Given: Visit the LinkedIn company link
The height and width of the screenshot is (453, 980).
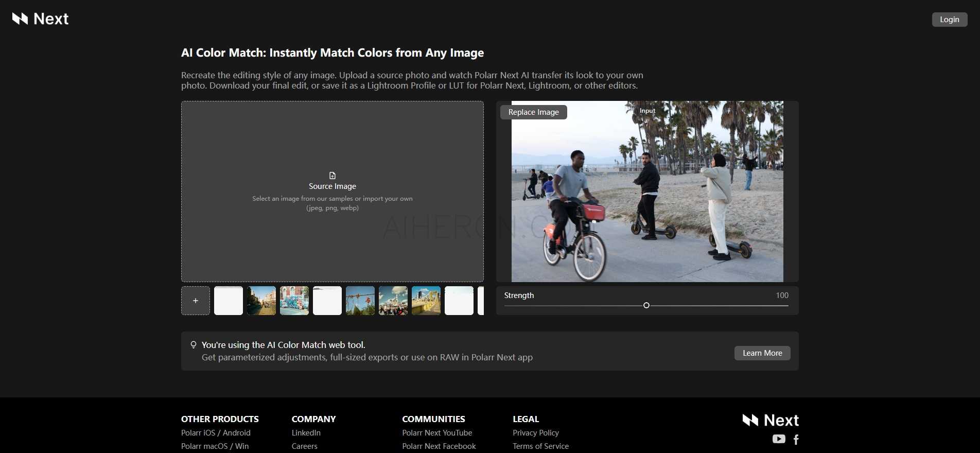Looking at the screenshot, I should point(306,433).
